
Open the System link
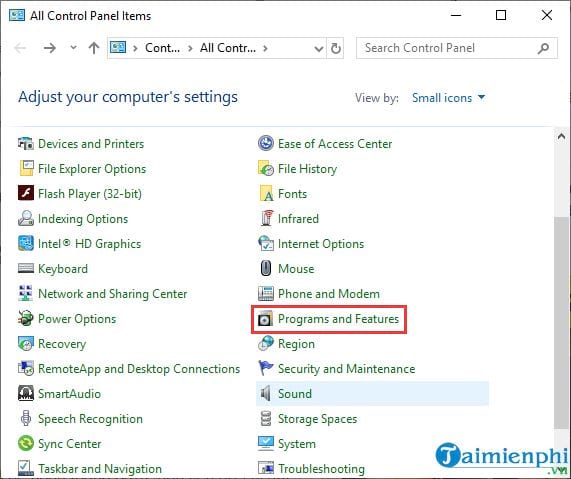click(297, 444)
